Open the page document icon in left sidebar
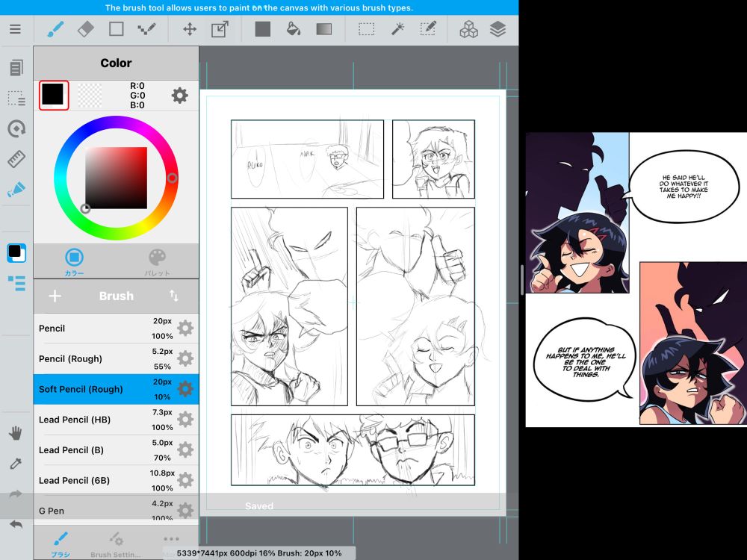The image size is (747, 560). coord(16,68)
